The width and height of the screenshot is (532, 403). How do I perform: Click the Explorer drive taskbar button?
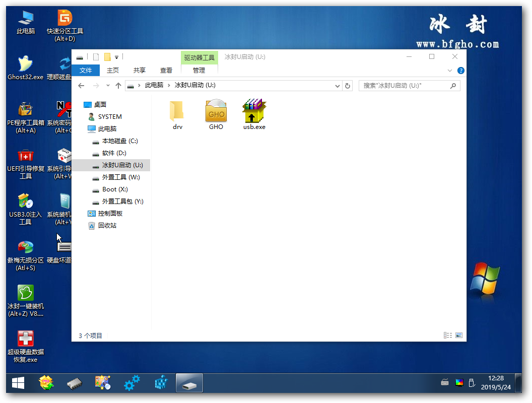coord(189,383)
